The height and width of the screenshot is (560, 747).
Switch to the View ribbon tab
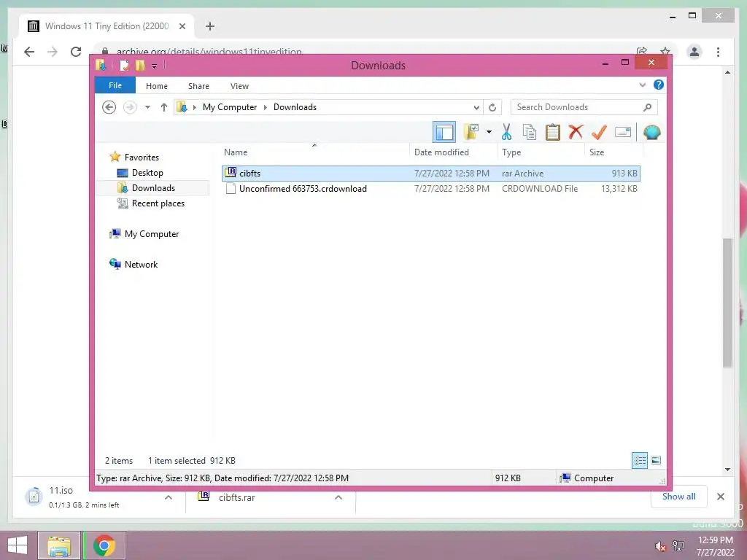tap(239, 86)
